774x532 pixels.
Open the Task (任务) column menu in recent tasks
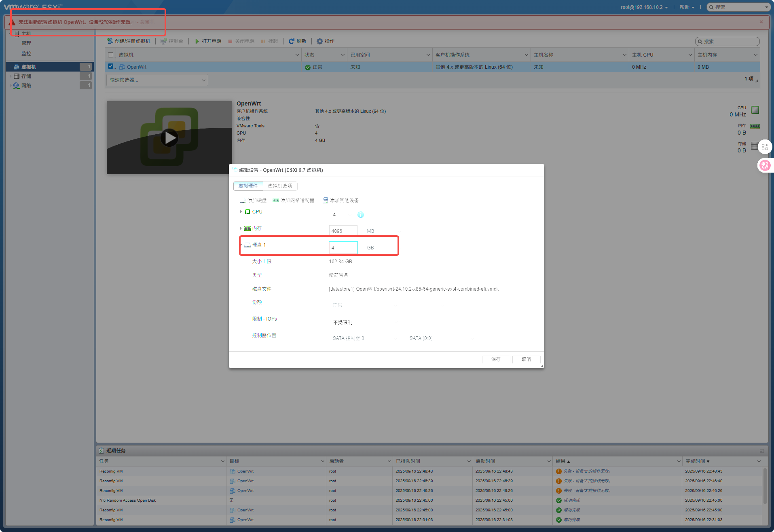point(222,461)
